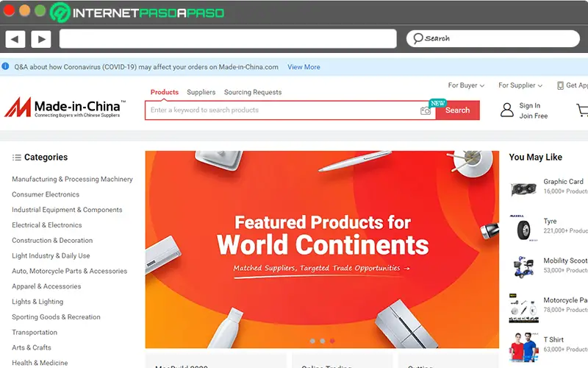Click the orange minimize window dot
Viewport: 588px width, 368px height.
(25, 10)
